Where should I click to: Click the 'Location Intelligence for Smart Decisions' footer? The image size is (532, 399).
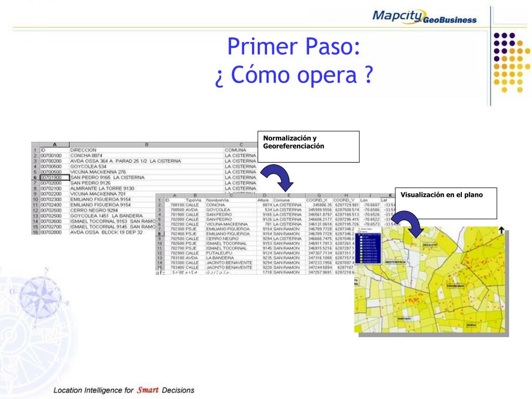(x=124, y=390)
